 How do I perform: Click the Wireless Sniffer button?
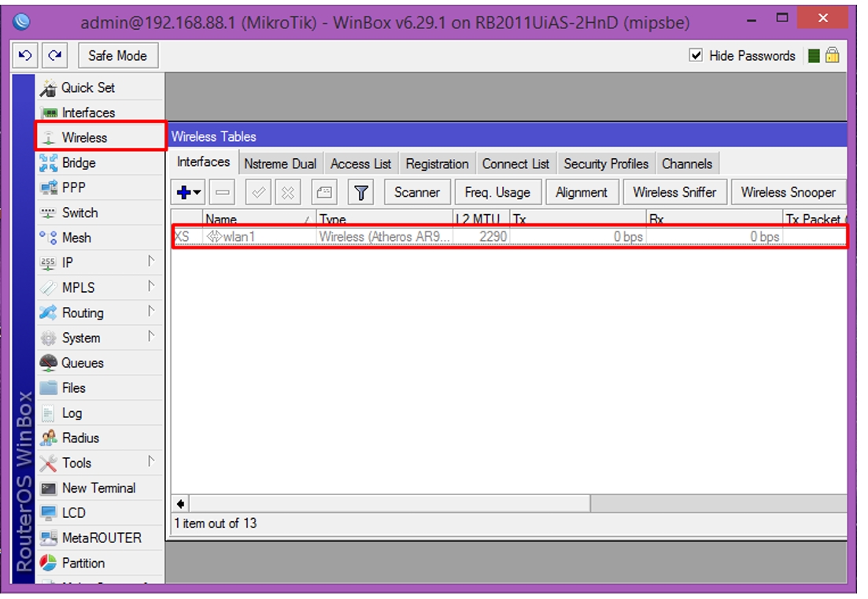674,193
